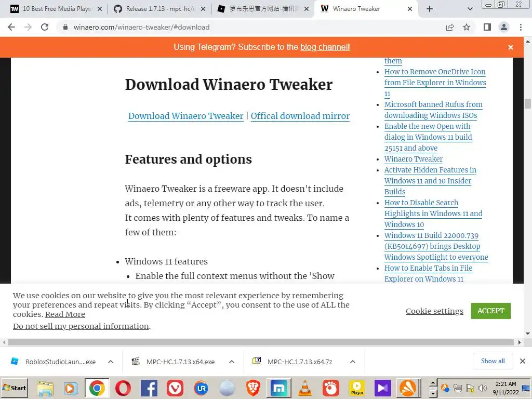
Task: Open the Offical download mirror link
Action: pyautogui.click(x=300, y=116)
